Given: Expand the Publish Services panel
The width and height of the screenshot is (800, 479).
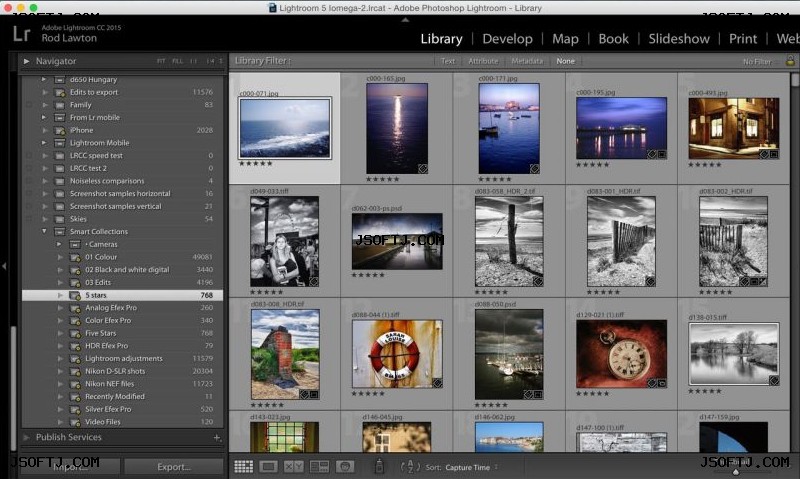Looking at the screenshot, I should coord(26,438).
